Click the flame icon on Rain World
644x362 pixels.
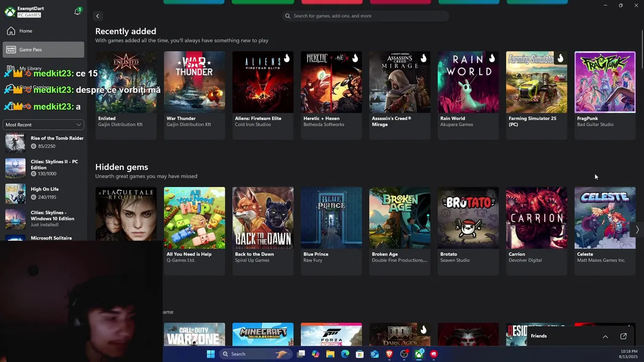pyautogui.click(x=492, y=58)
